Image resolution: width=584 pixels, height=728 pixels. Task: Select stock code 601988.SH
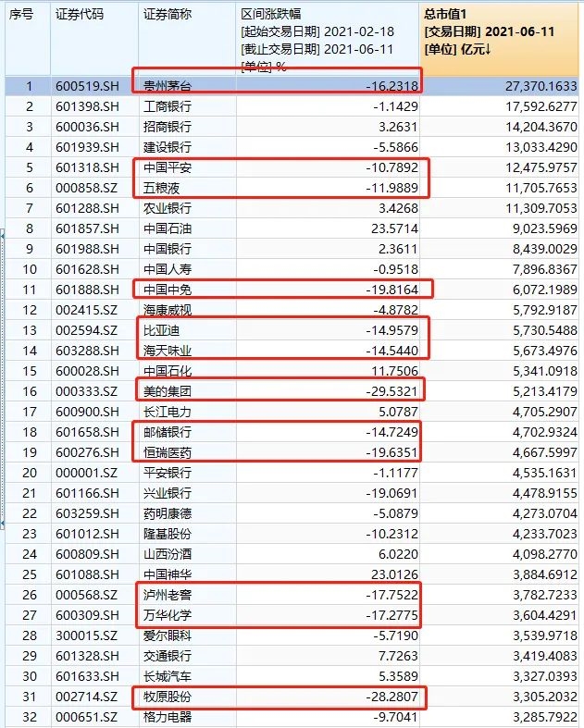tap(87, 249)
